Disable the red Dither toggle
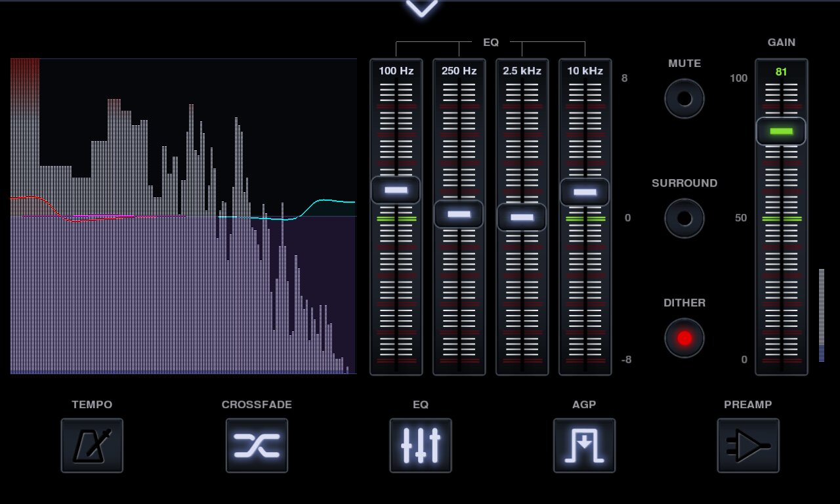This screenshot has height=504, width=840. tap(684, 339)
